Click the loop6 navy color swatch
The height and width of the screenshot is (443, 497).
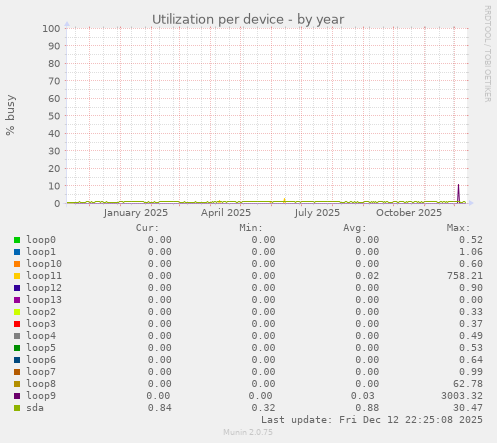[x=17, y=360]
